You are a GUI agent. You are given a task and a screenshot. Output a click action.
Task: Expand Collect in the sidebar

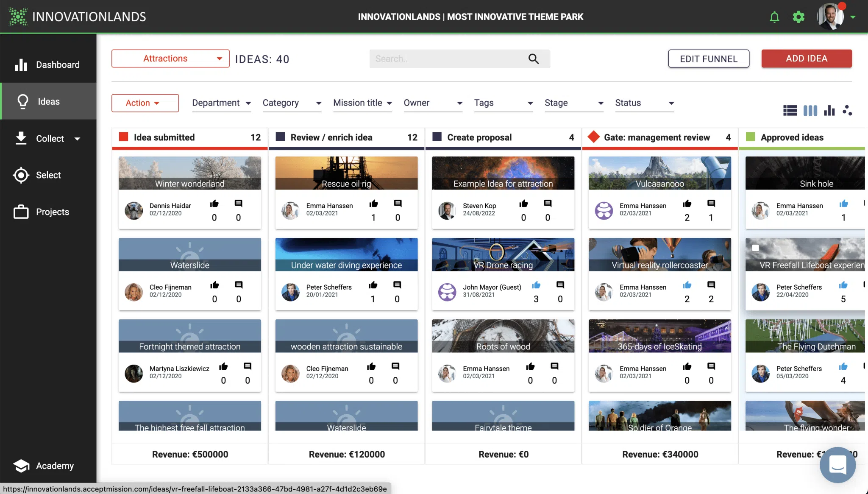[48, 138]
